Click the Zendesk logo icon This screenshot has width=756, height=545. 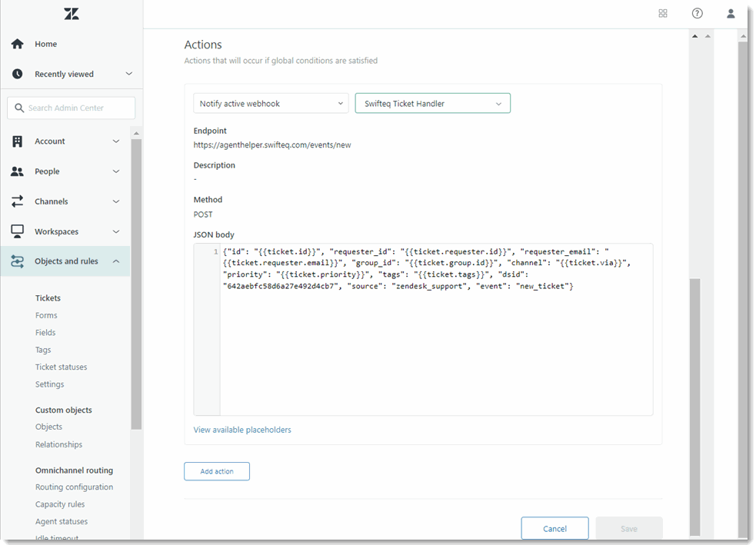(x=72, y=14)
